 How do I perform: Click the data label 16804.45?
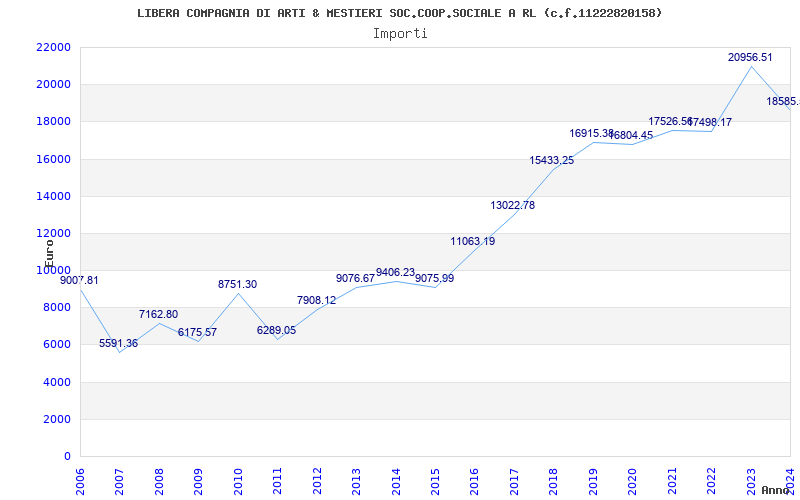(631, 135)
